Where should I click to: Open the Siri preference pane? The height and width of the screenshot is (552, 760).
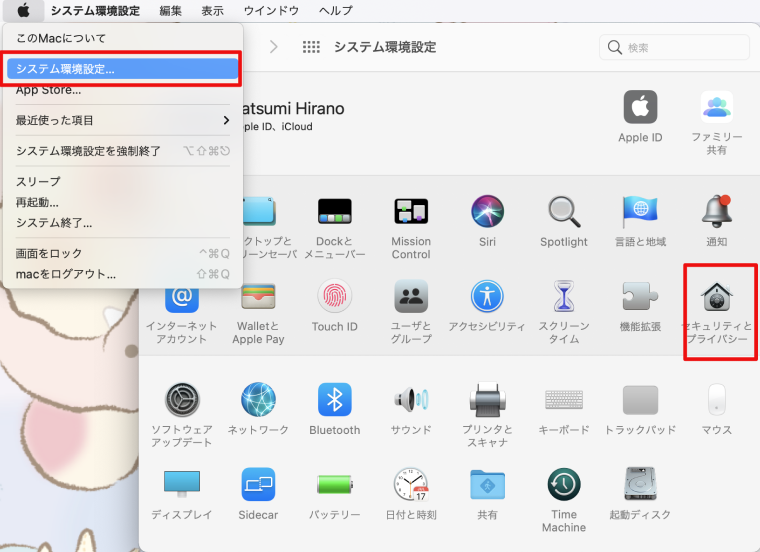click(x=487, y=221)
